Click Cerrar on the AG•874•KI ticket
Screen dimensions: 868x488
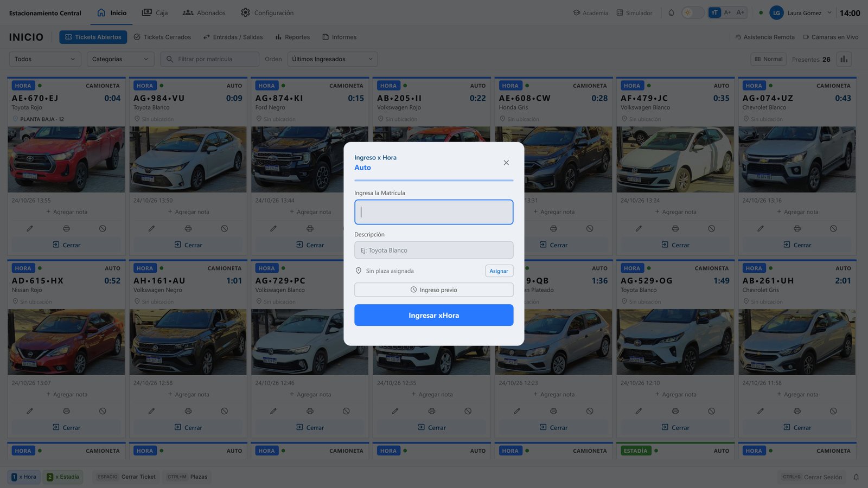pyautogui.click(x=310, y=245)
